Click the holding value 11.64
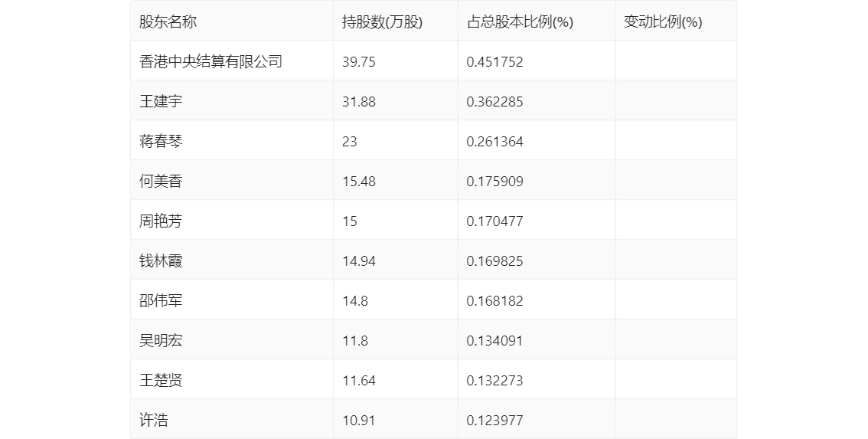The width and height of the screenshot is (868, 439). pyautogui.click(x=359, y=382)
